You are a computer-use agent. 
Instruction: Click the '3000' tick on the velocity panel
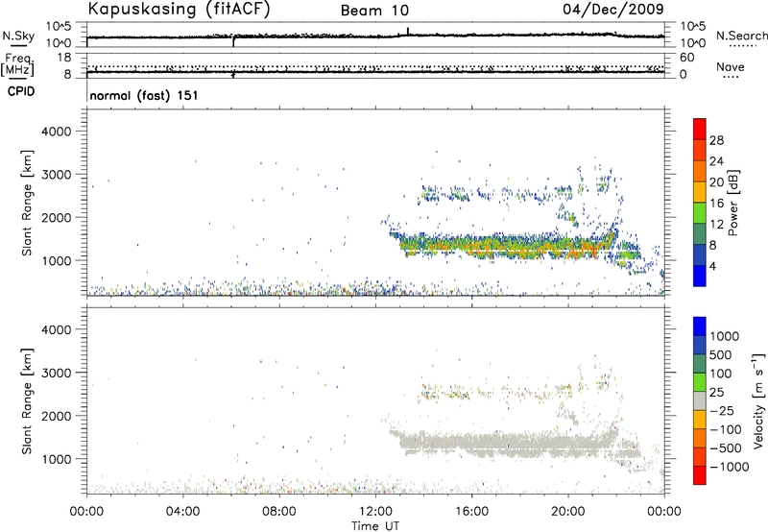[x=57, y=373]
